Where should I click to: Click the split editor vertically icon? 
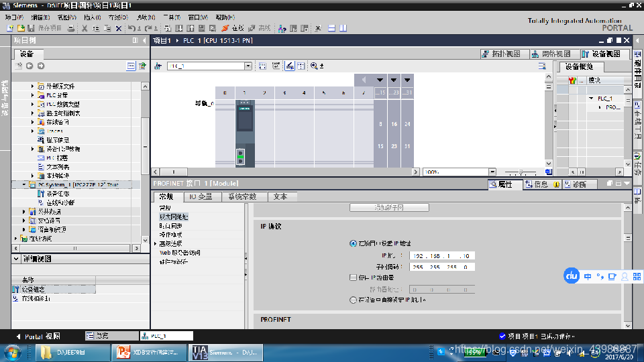[x=343, y=28]
